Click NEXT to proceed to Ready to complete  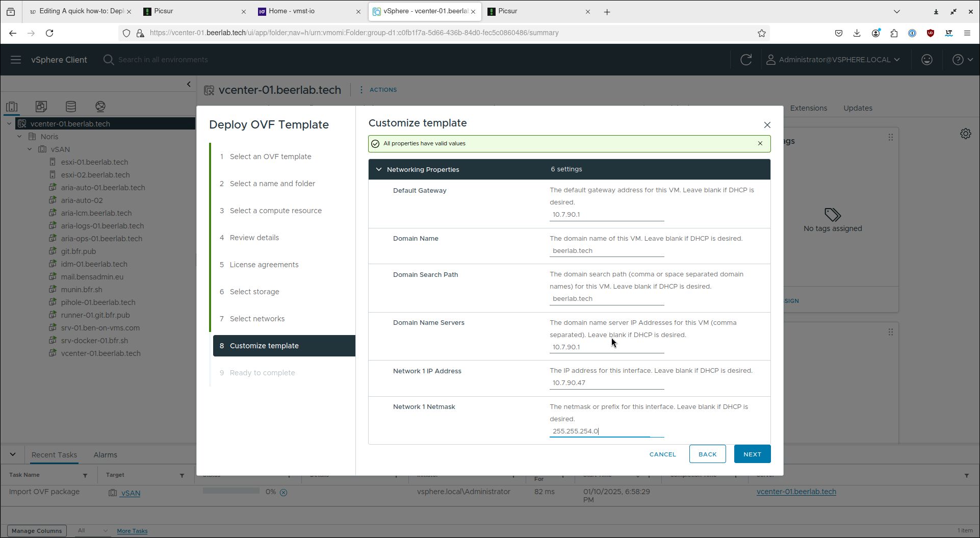752,454
